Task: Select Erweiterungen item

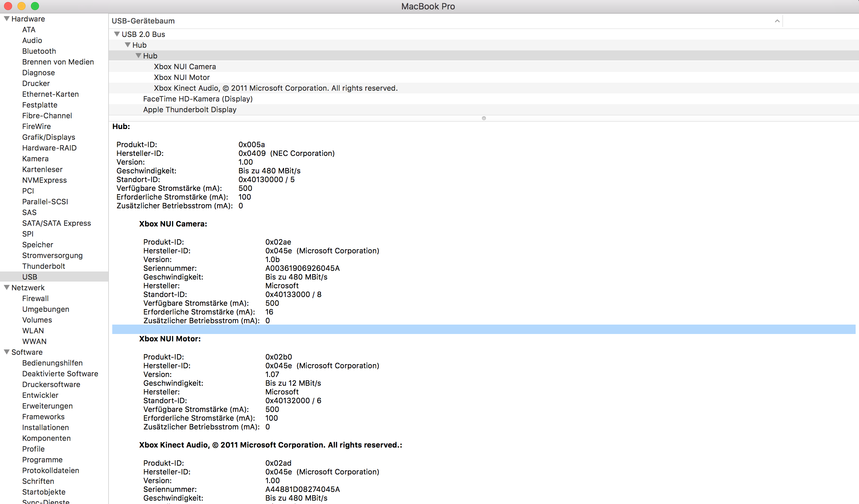Action: click(x=47, y=406)
